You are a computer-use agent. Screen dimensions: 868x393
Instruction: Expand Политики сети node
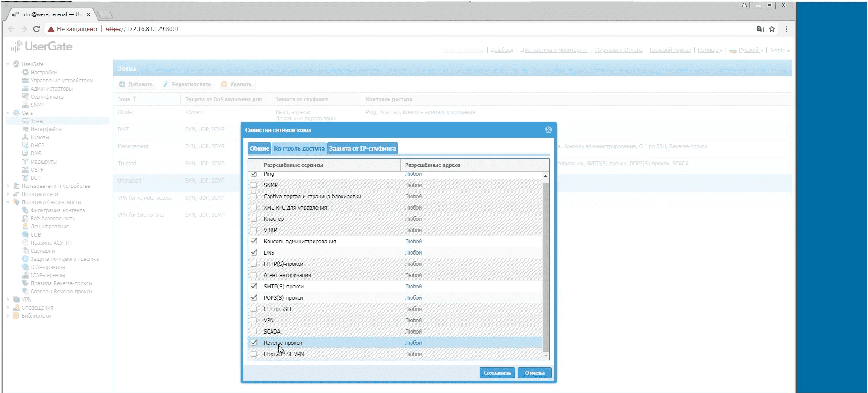(x=8, y=194)
